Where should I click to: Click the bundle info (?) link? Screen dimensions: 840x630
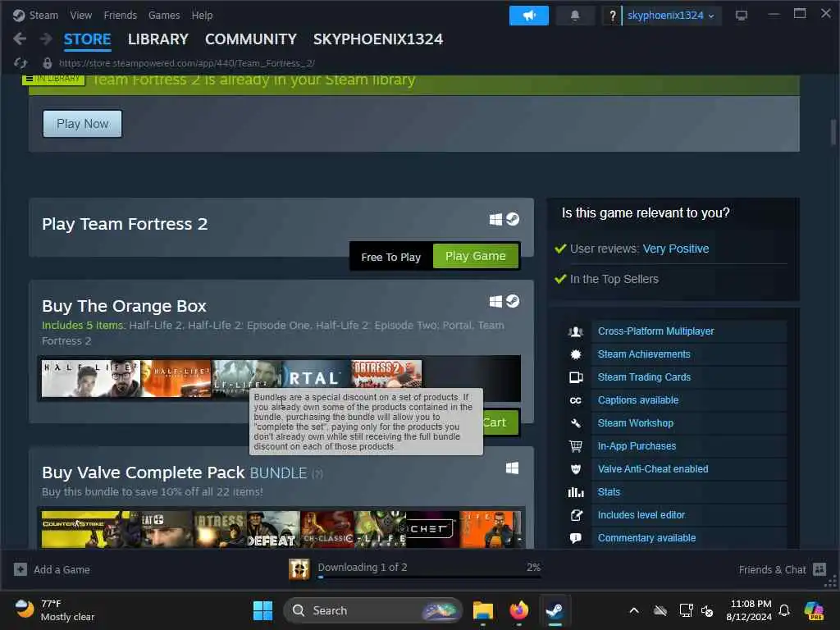(x=317, y=474)
